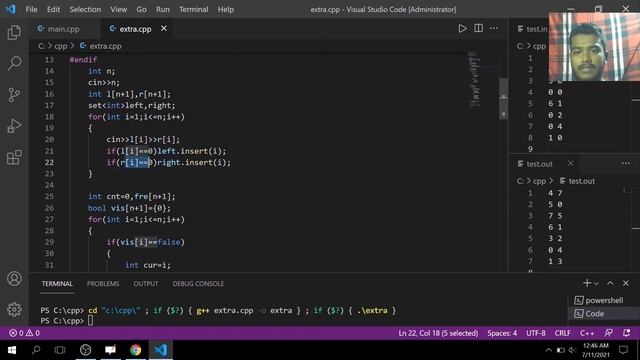640x360 pixels.
Task: Click the code line bool vis[n+1]={0};
Action: [x=129, y=208]
